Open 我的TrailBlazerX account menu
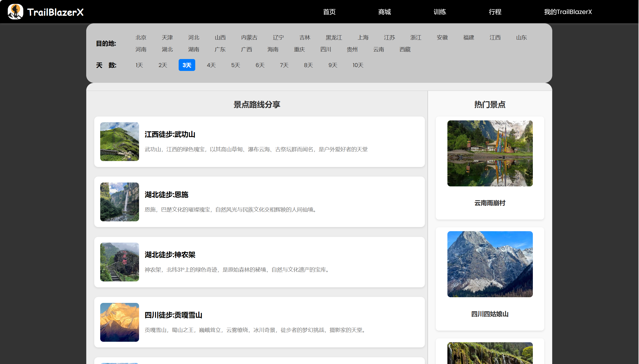This screenshot has width=639, height=364. click(x=568, y=12)
